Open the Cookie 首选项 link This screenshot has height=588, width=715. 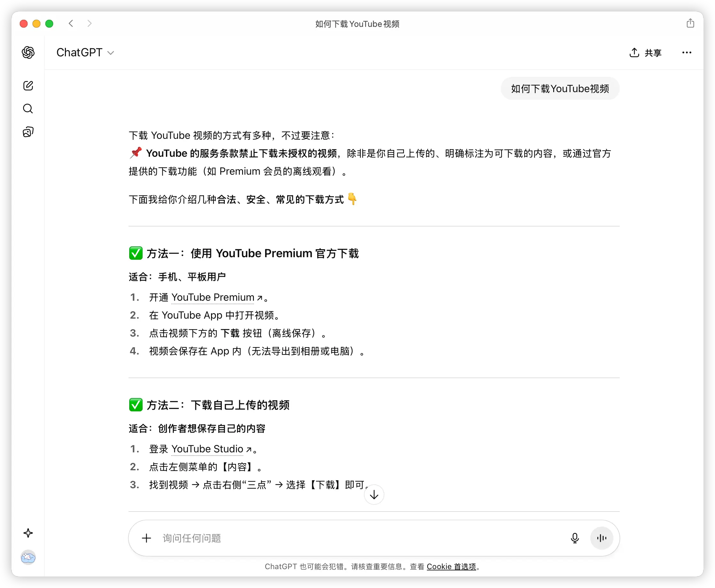[451, 567]
